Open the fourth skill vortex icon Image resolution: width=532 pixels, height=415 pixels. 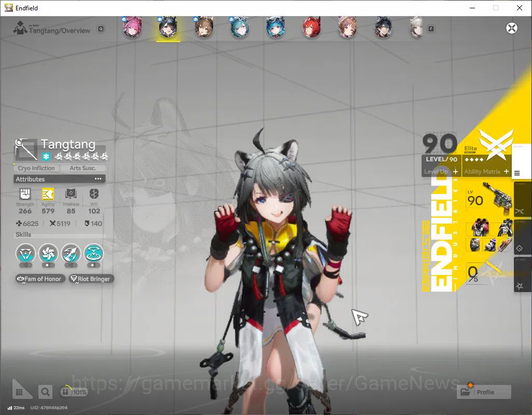tap(94, 254)
